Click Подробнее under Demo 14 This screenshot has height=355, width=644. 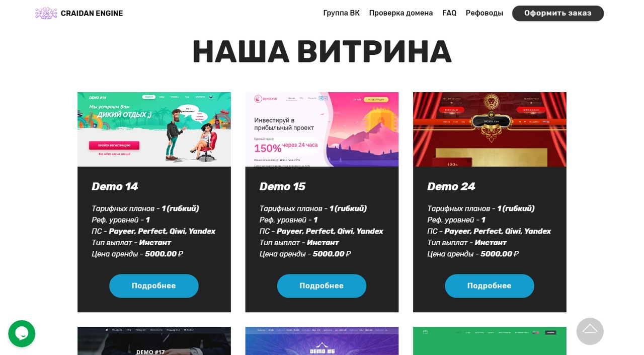pyautogui.click(x=154, y=286)
